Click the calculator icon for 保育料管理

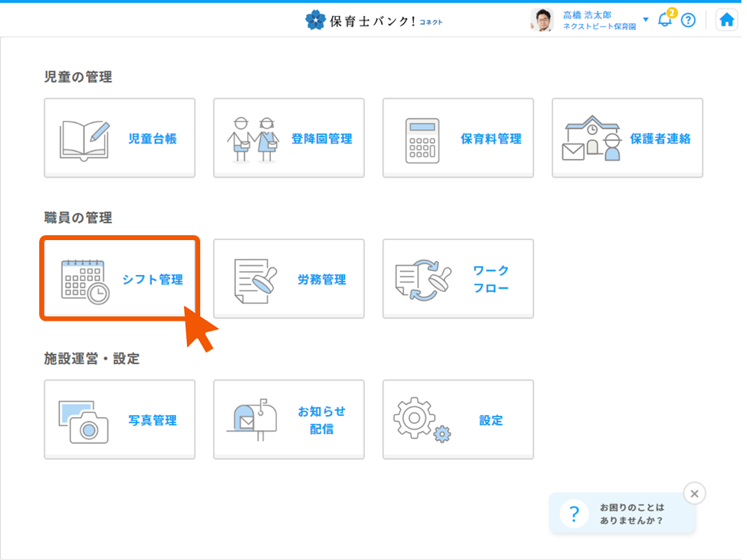[422, 140]
